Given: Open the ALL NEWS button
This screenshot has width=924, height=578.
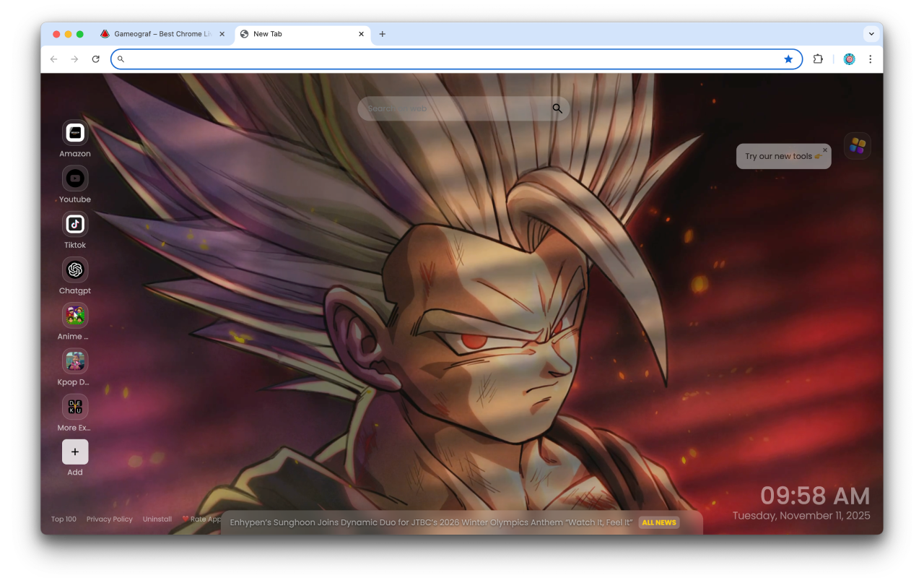Looking at the screenshot, I should tap(659, 522).
